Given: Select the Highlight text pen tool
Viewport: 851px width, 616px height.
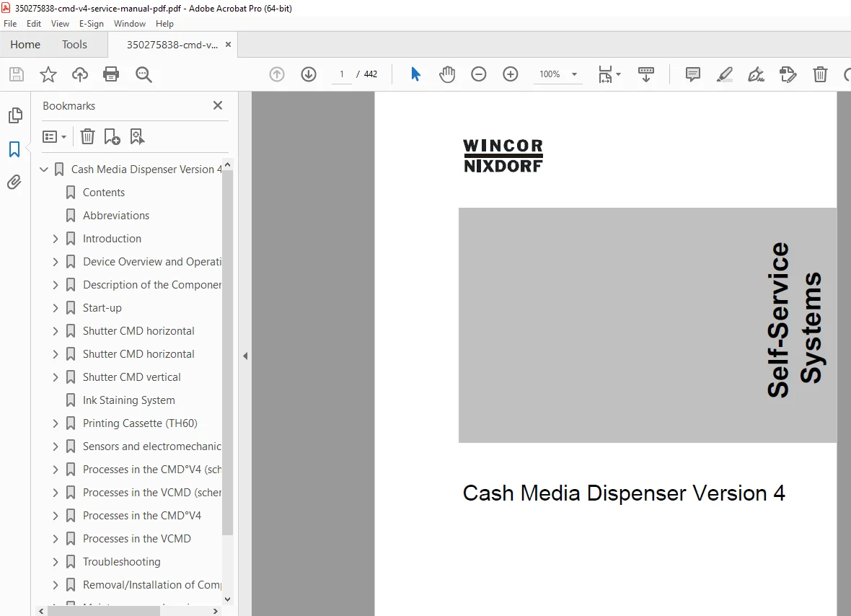Looking at the screenshot, I should (x=725, y=74).
